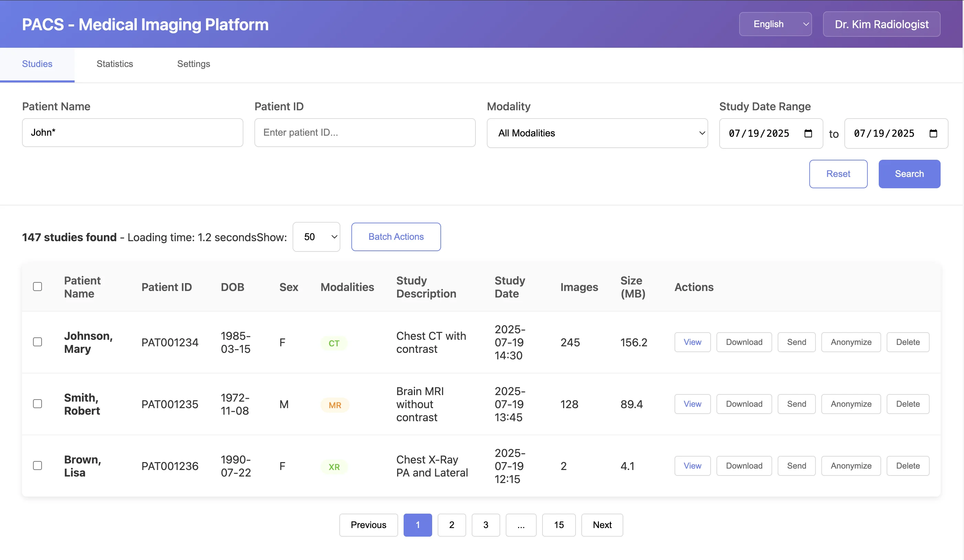
Task: Select all studies with header checkbox
Action: [x=37, y=286]
